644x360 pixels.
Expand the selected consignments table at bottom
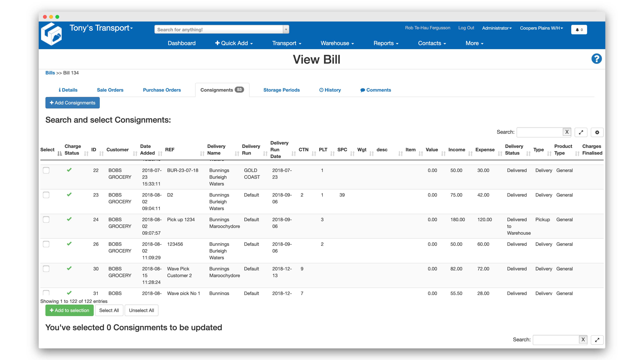point(597,340)
